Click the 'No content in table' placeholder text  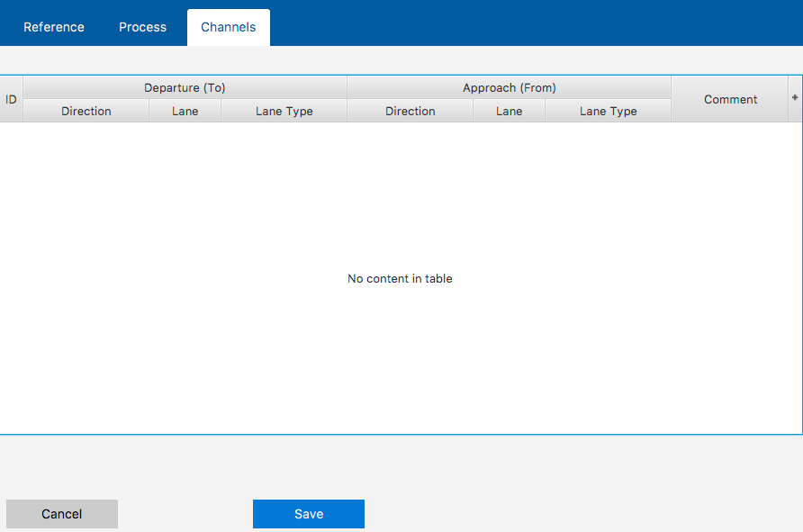tap(400, 278)
